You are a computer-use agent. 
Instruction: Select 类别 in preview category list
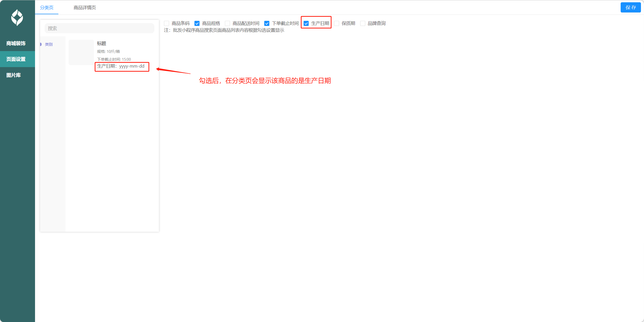49,44
